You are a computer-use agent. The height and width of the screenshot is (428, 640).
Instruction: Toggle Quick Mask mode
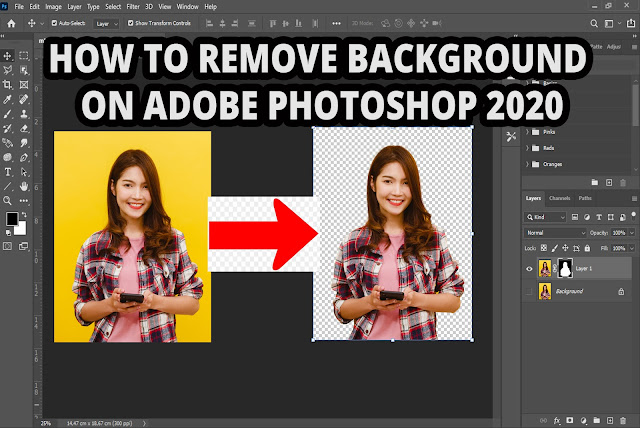tap(7, 246)
